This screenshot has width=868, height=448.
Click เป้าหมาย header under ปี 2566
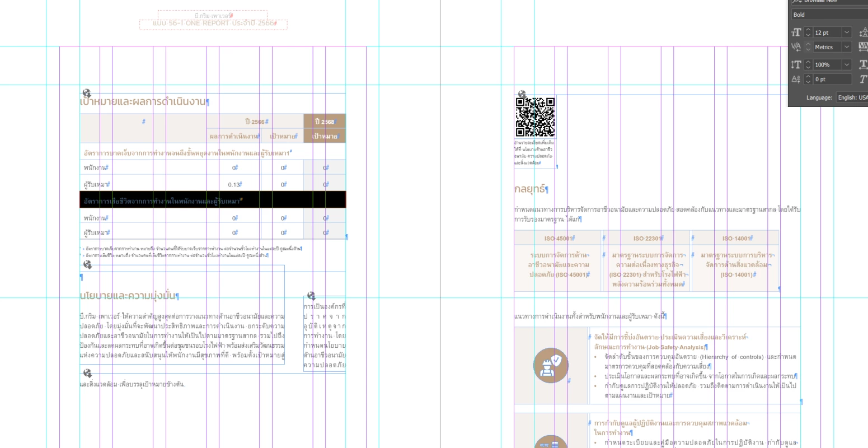coord(283,136)
